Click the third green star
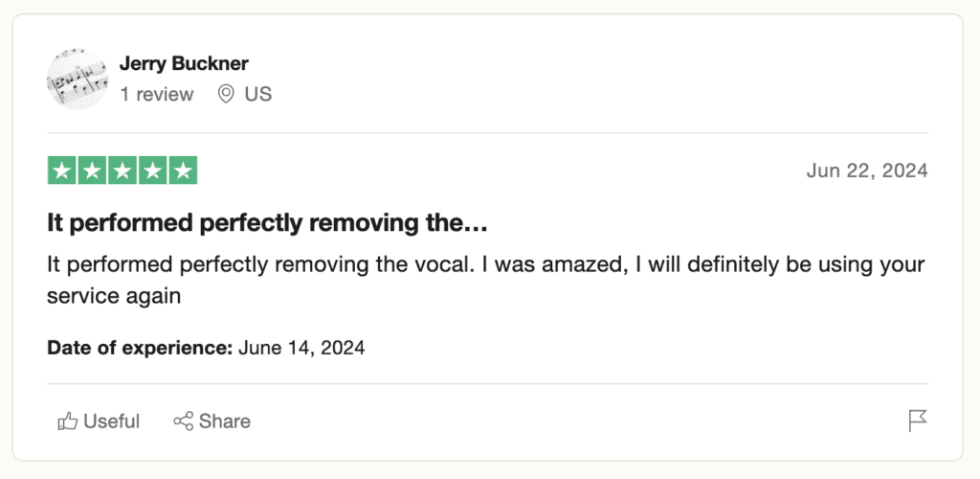Image resolution: width=980 pixels, height=479 pixels. click(x=122, y=171)
